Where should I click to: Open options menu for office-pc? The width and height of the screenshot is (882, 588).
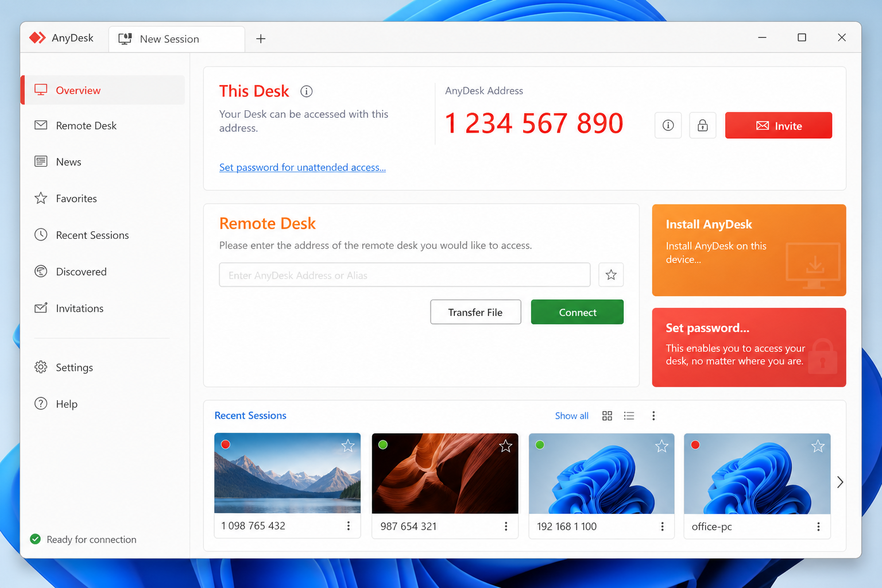pyautogui.click(x=818, y=527)
